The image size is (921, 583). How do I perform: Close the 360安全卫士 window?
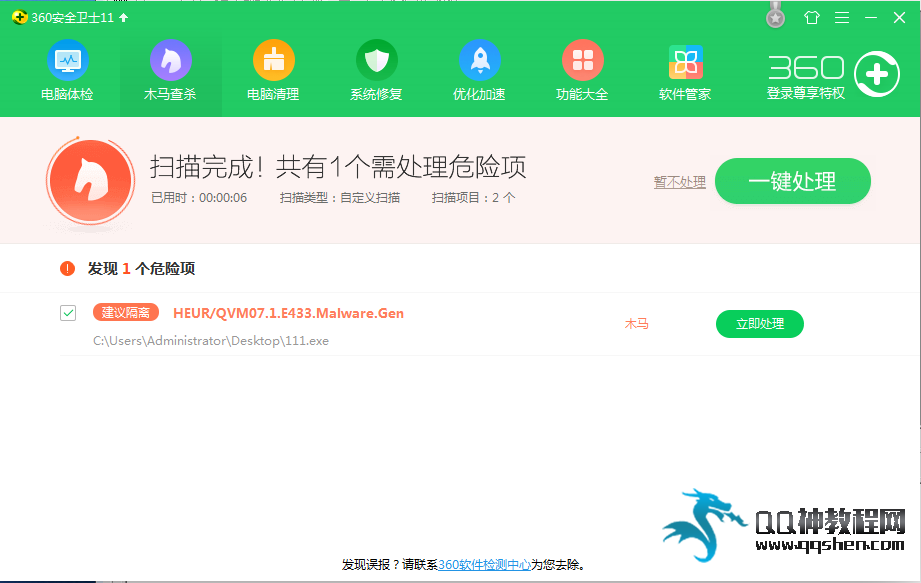[899, 18]
